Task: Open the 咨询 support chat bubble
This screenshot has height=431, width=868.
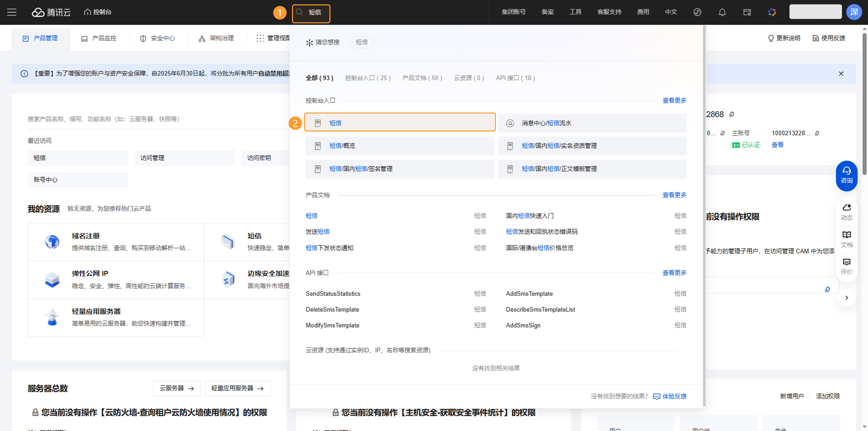Action: click(846, 175)
